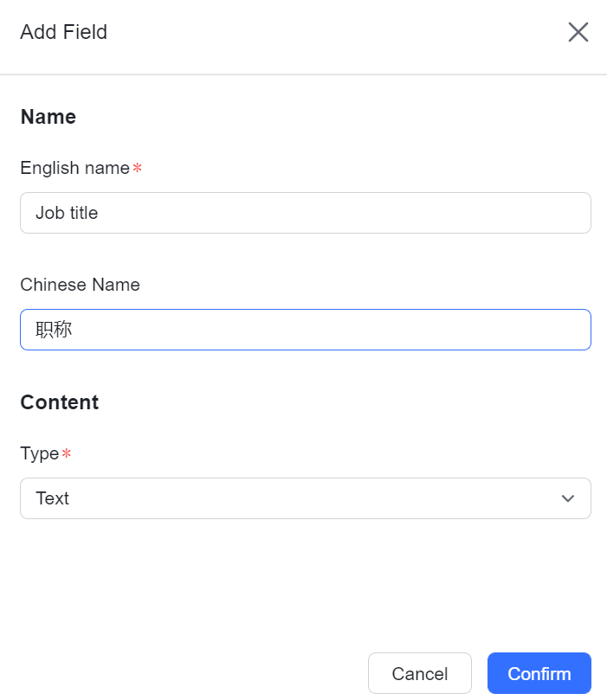Screen dimensions: 607x700
Task: Expand the field type selection menu
Action: [305, 498]
